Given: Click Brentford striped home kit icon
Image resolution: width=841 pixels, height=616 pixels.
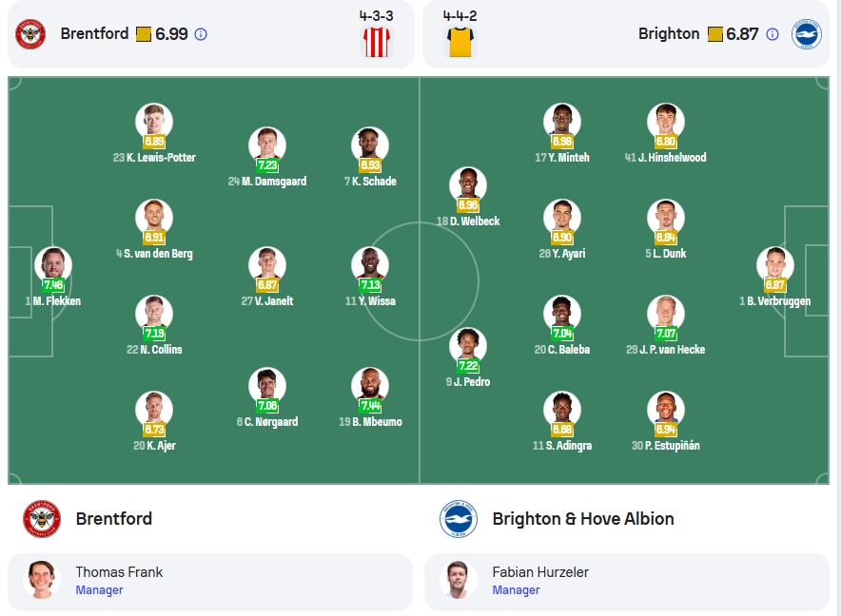Looking at the screenshot, I should 377,42.
